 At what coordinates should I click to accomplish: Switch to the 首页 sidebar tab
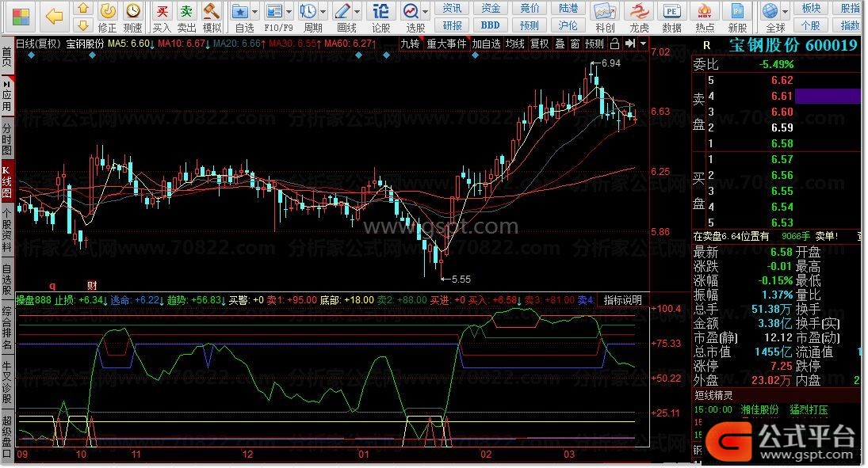pyautogui.click(x=6, y=56)
